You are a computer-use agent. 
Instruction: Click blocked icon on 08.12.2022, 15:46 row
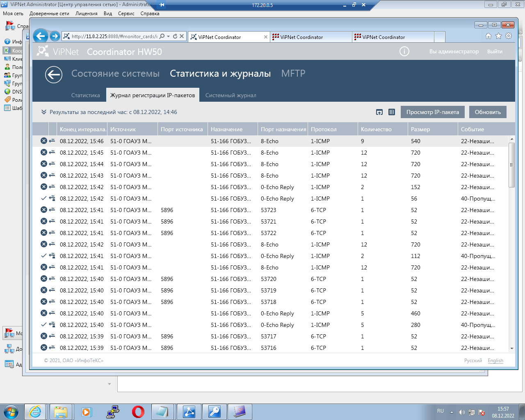tap(43, 141)
